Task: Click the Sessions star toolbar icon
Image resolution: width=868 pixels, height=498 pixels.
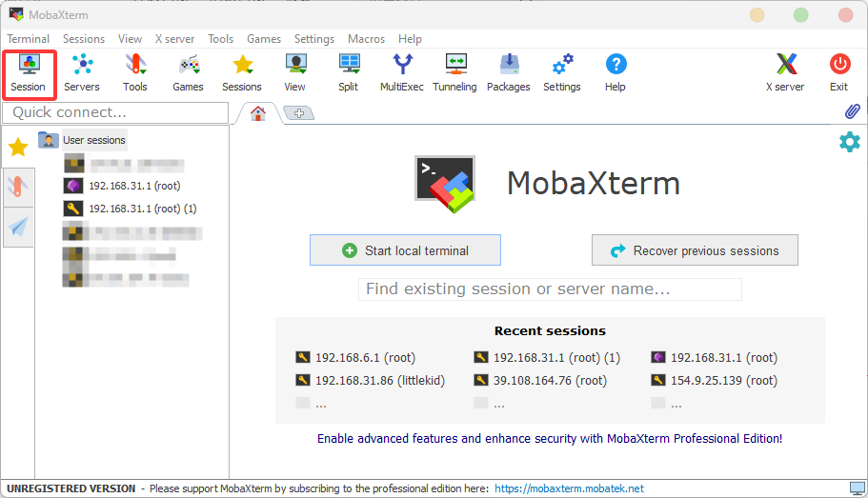Action: point(242,74)
